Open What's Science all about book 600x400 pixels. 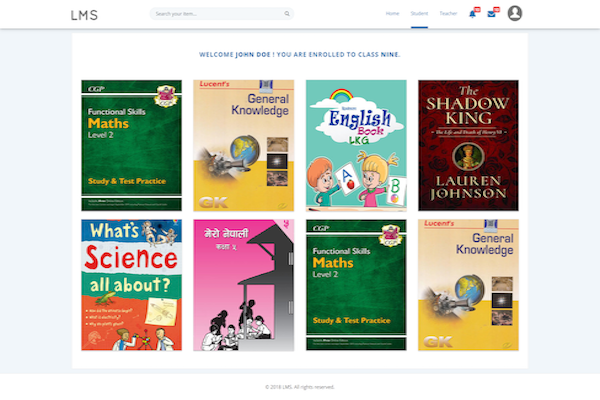pos(132,285)
